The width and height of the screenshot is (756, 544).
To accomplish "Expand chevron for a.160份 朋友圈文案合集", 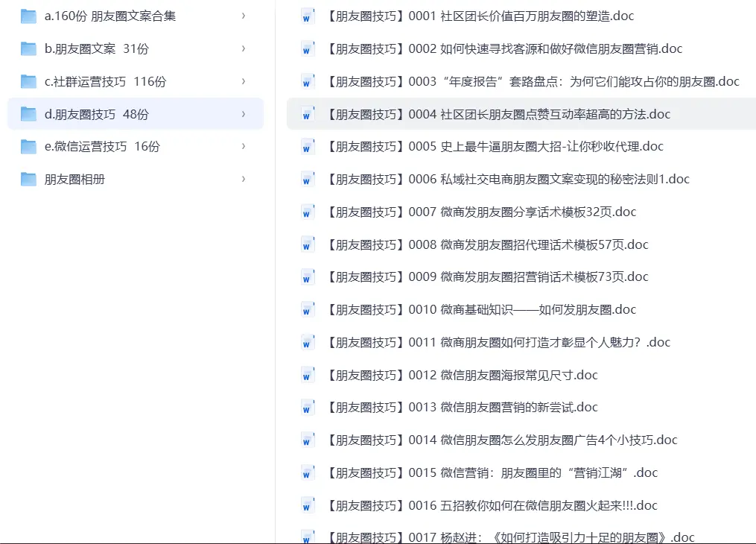I will coord(244,16).
